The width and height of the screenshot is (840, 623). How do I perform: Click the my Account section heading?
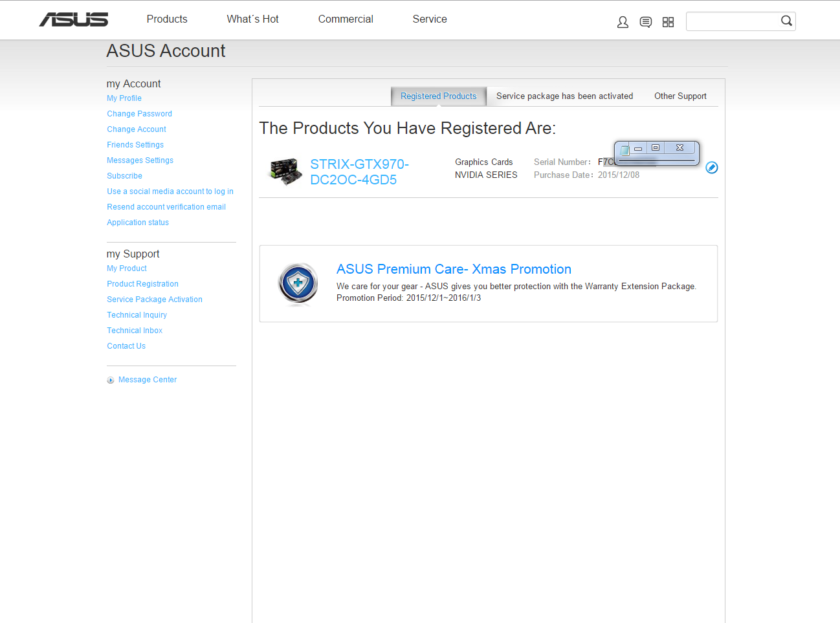[133, 84]
